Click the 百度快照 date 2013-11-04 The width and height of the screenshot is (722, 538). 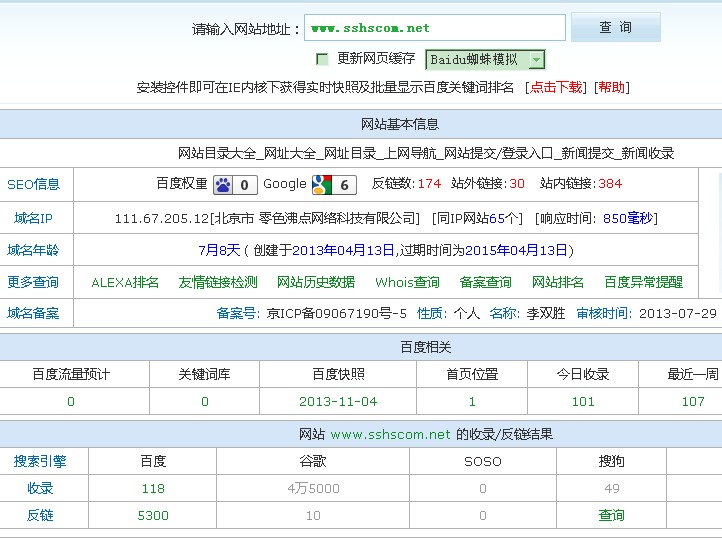338,402
